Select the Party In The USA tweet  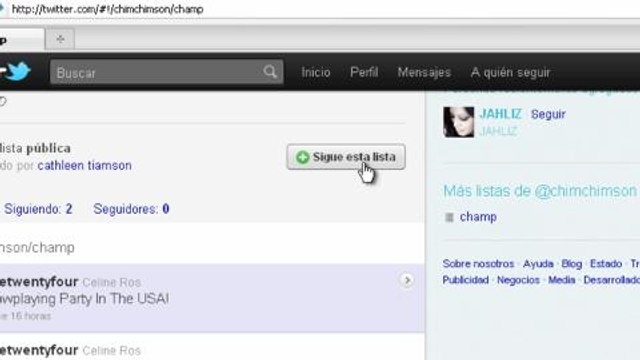click(x=212, y=298)
